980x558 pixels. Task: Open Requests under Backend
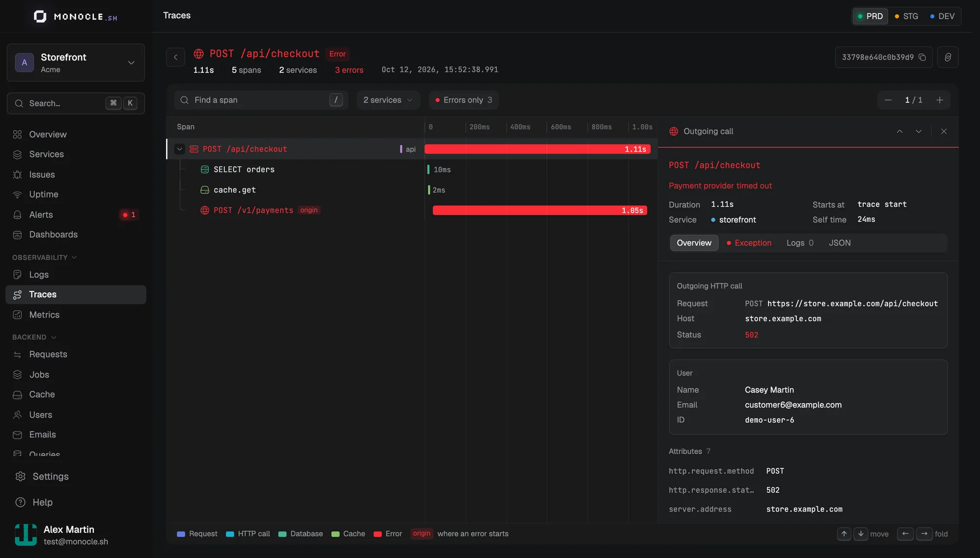point(75,354)
